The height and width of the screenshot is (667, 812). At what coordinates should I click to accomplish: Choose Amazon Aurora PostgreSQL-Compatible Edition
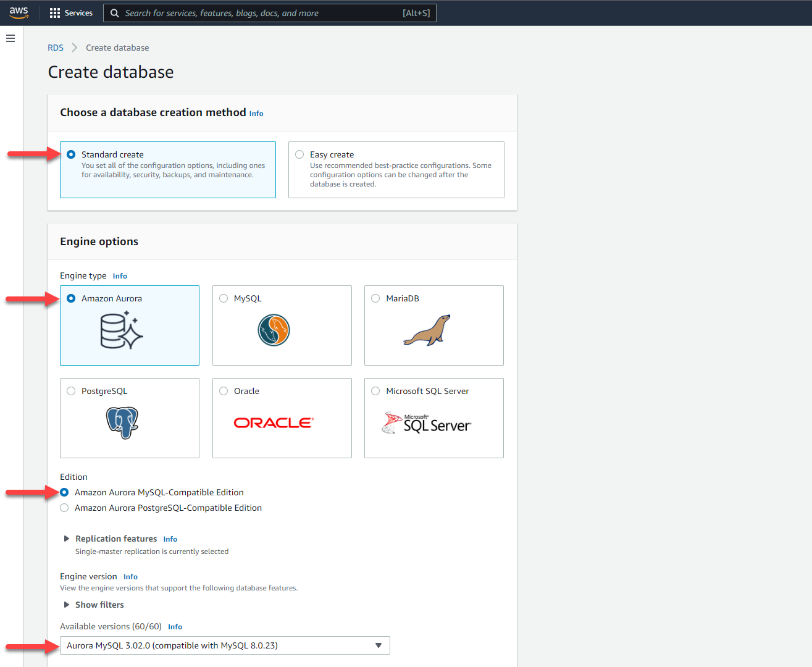pyautogui.click(x=64, y=508)
